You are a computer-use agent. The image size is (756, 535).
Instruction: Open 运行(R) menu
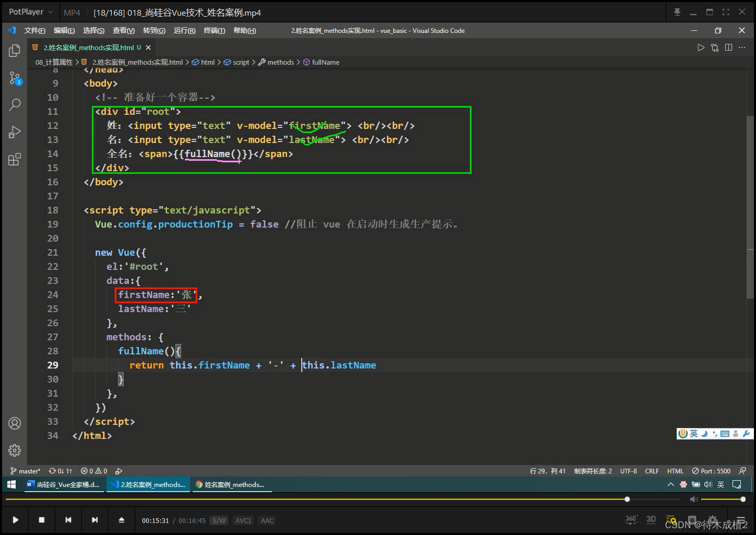click(x=184, y=31)
